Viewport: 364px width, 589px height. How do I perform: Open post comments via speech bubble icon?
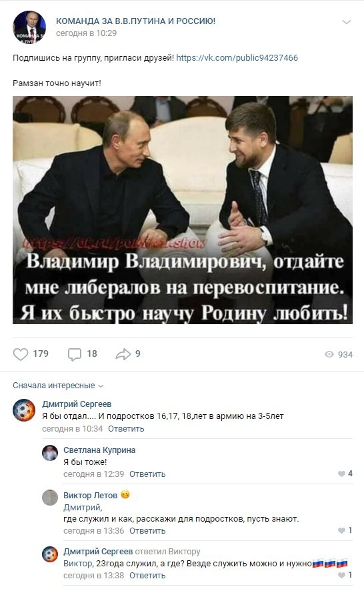[74, 354]
